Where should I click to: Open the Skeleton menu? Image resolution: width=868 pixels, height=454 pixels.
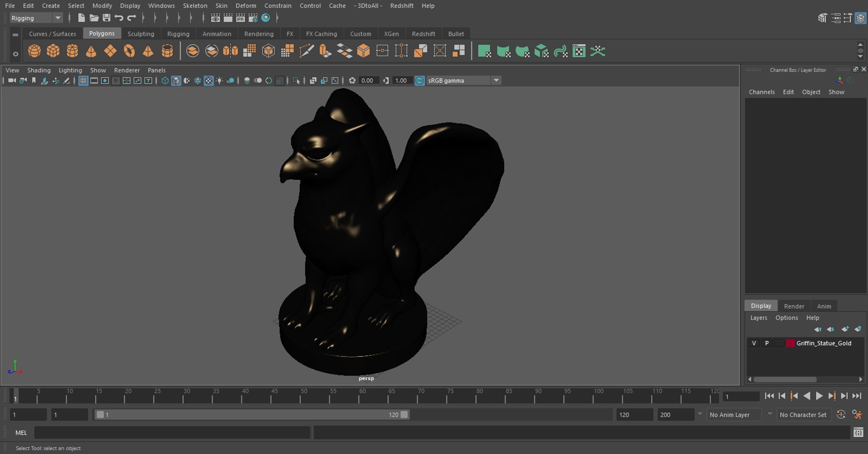click(x=195, y=5)
